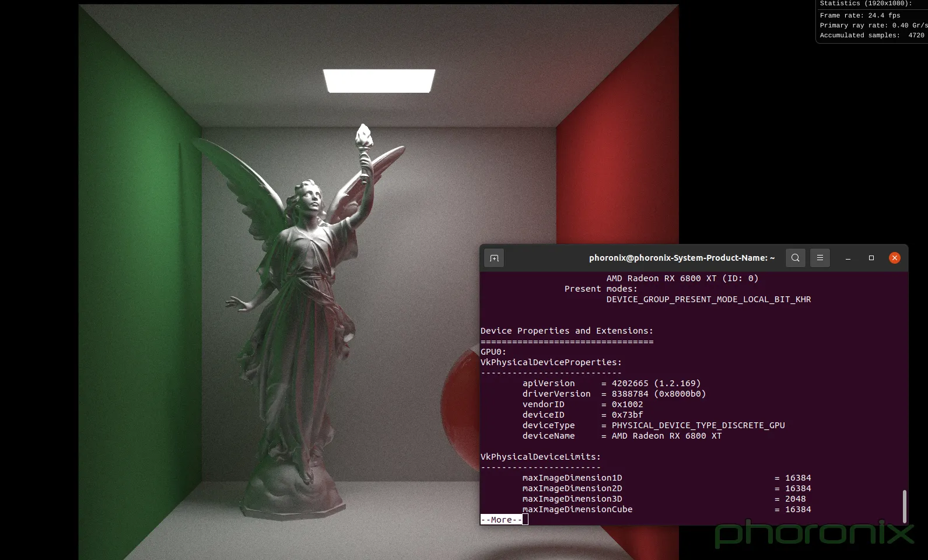Select the maxImageDimension2D row
The height and width of the screenshot is (560, 928).
pos(667,488)
